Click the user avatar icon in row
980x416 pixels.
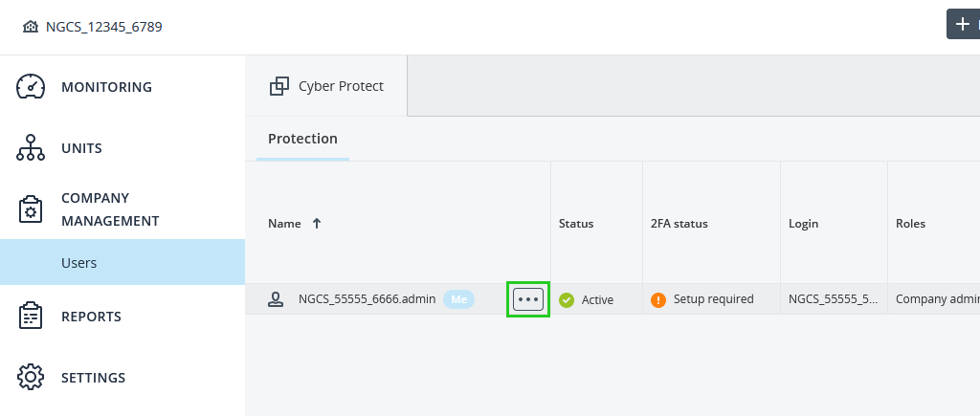pyautogui.click(x=276, y=299)
